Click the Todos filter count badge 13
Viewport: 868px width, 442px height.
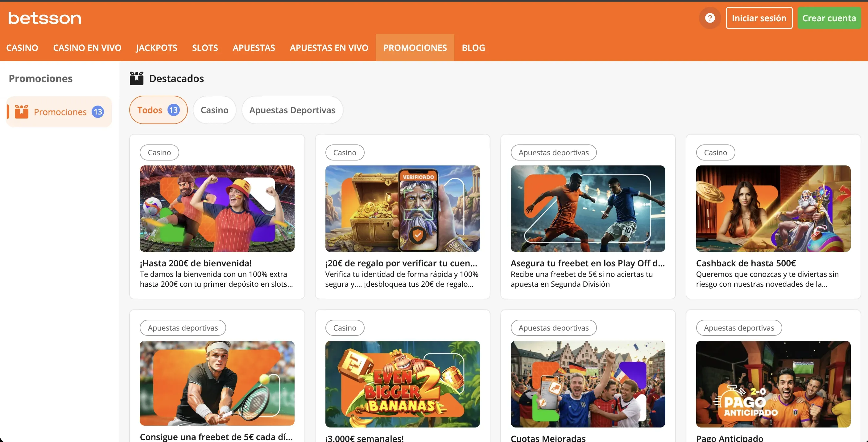point(174,110)
